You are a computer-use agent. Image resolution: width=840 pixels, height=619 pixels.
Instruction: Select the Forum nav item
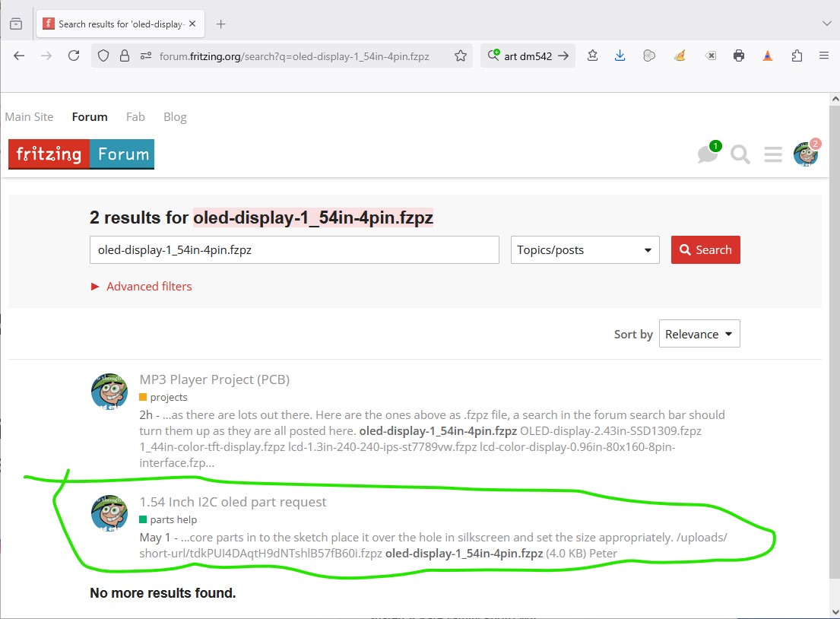(x=90, y=117)
